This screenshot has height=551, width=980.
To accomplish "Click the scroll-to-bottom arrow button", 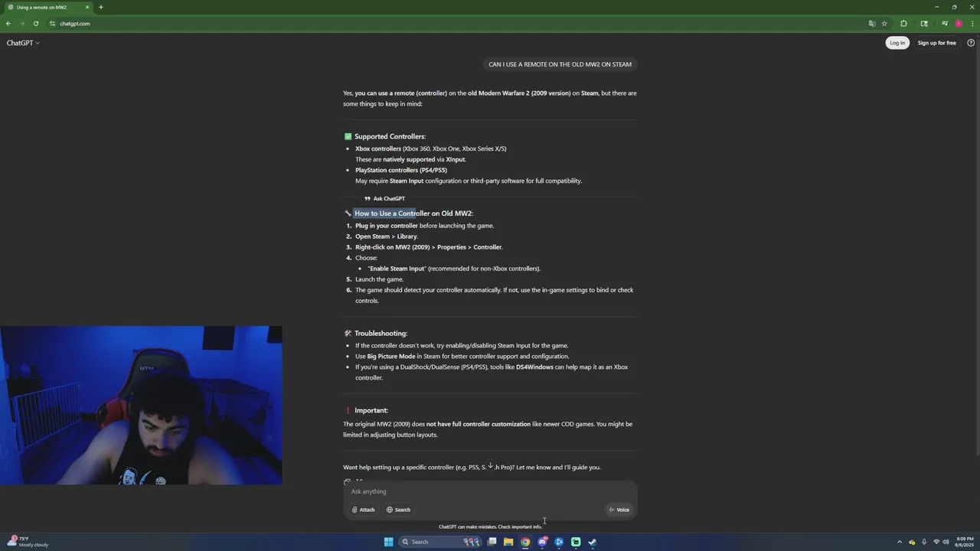I will [x=490, y=465].
